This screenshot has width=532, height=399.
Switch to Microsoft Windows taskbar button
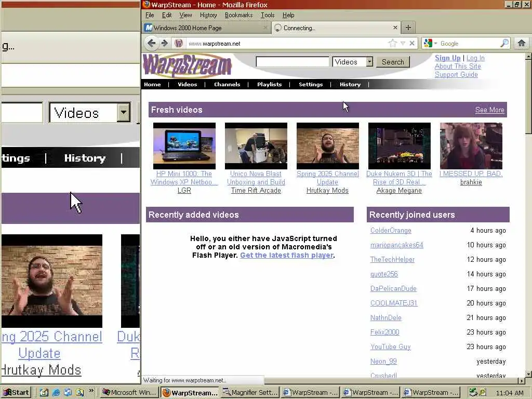click(129, 393)
